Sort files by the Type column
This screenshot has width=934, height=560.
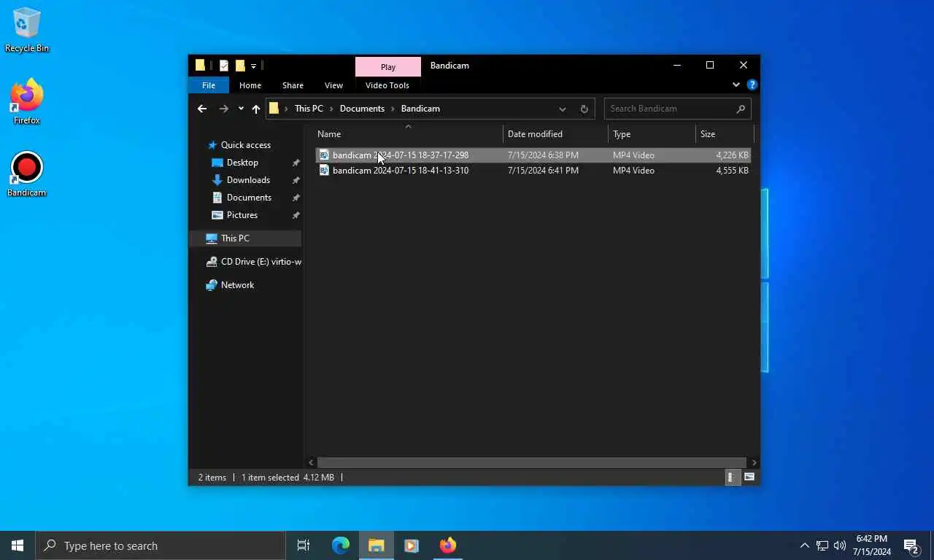(652, 134)
